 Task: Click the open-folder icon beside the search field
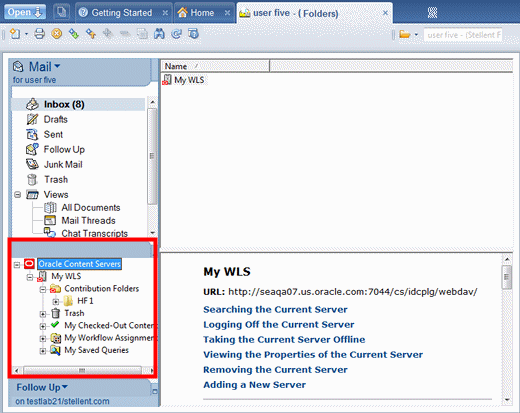pos(405,34)
